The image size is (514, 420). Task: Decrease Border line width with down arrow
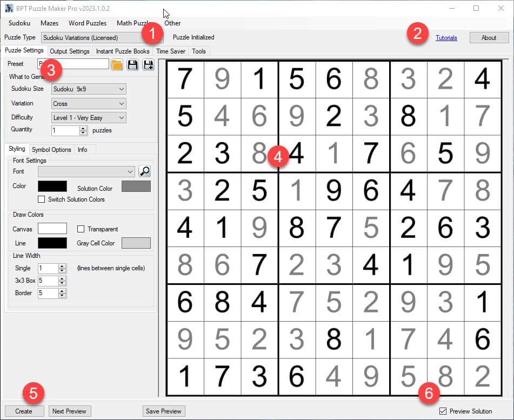pyautogui.click(x=63, y=296)
